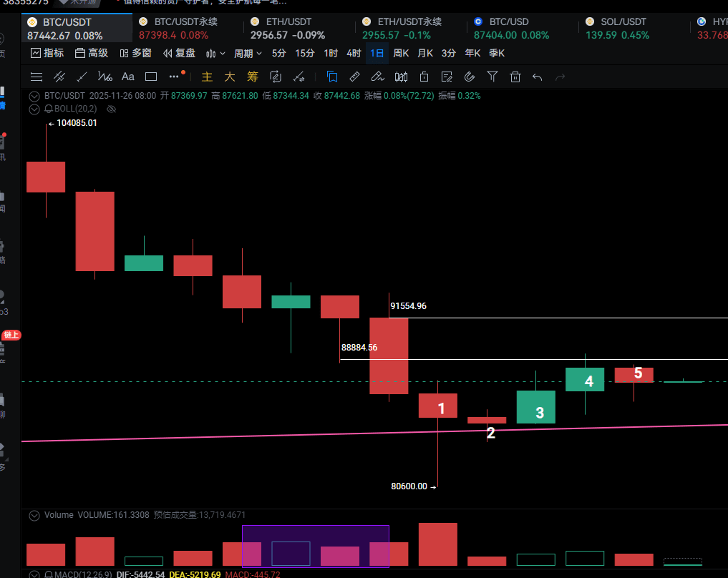The width and height of the screenshot is (728, 578).
Task: Toggle the MACD alert bell icon
Action: point(49,574)
